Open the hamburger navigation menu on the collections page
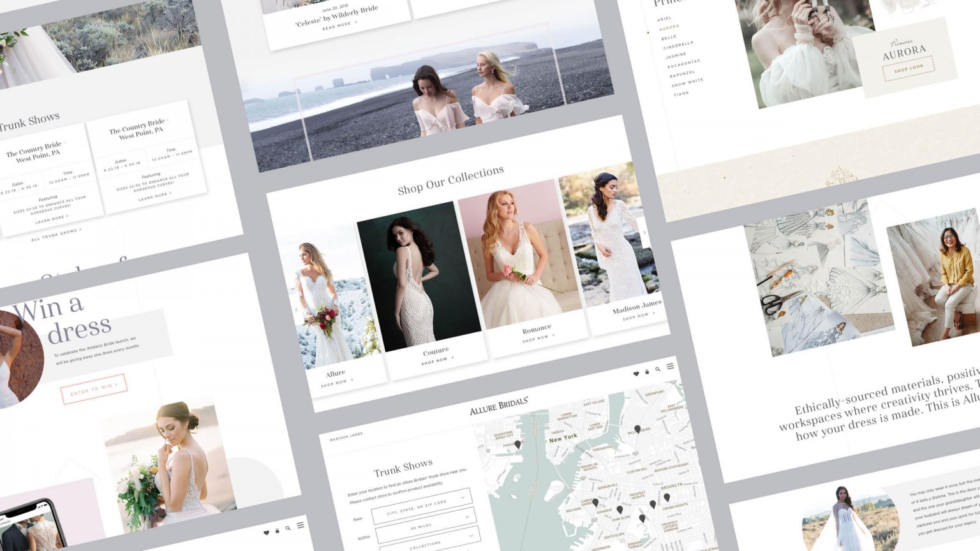The height and width of the screenshot is (551, 980). coord(670,365)
